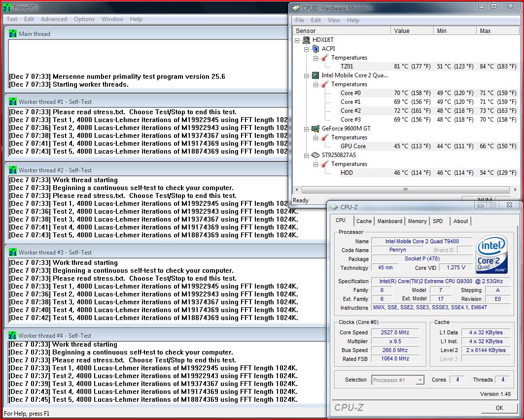Click the GeForce 9600M GT card icon
The height and width of the screenshot is (420, 524).
pyautogui.click(x=315, y=129)
